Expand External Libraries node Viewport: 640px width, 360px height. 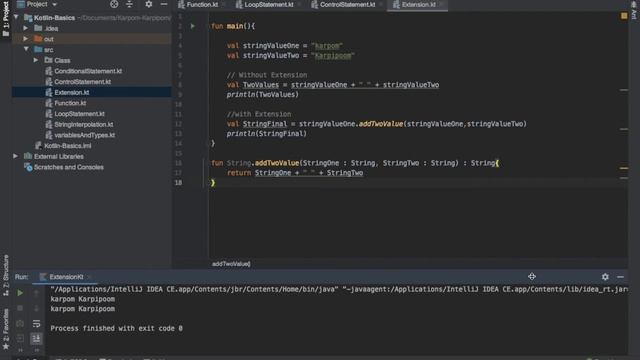(16, 156)
